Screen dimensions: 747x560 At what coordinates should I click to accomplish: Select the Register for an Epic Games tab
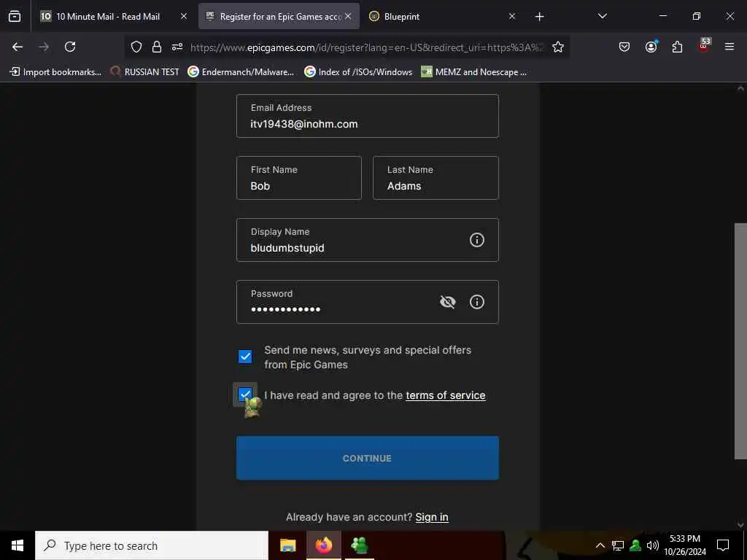point(279,16)
